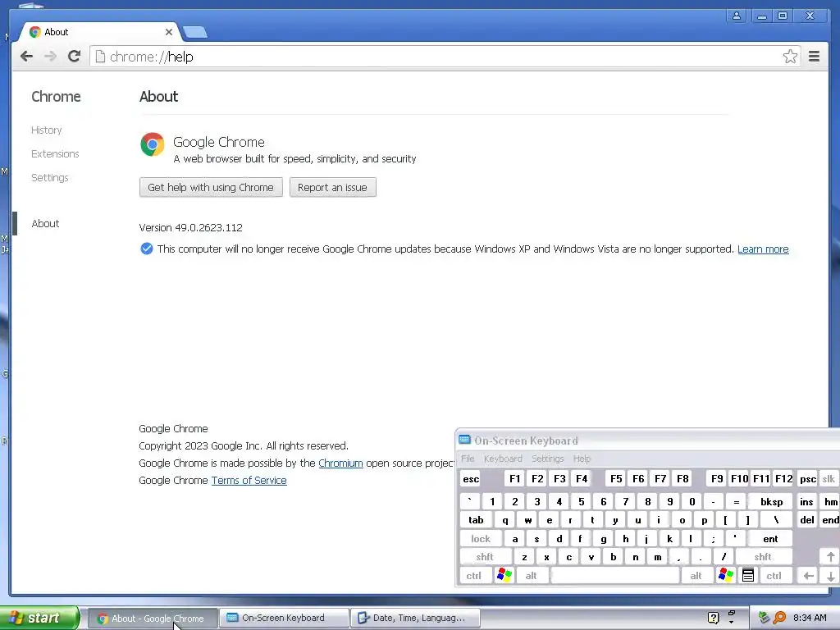Viewport: 840px width, 630px height.
Task: Click the left Windows logo key on On-Screen Keyboard
Action: 504,576
